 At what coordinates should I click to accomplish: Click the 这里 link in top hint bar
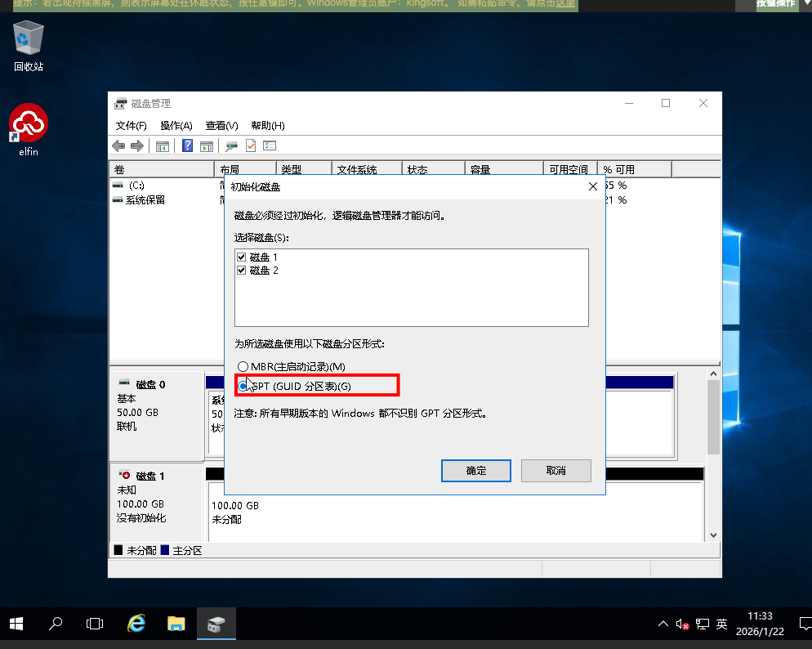pyautogui.click(x=565, y=3)
